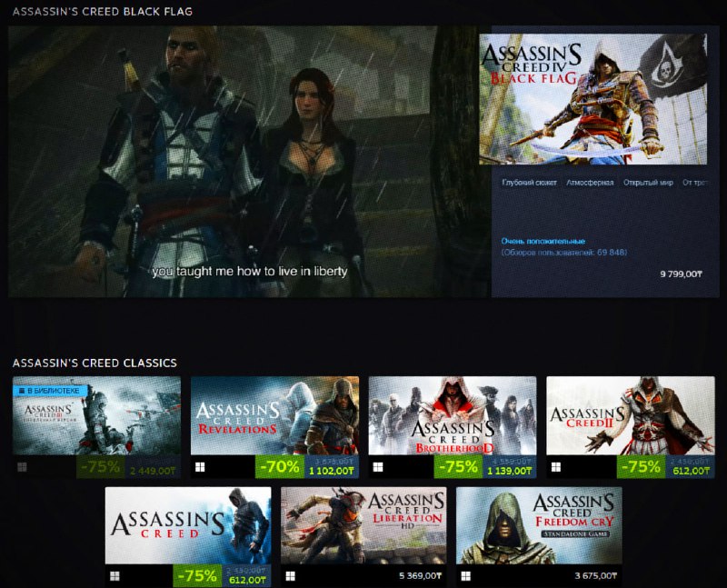Click Windows icon under Revelations tile
The width and height of the screenshot is (727, 588).
tap(199, 467)
